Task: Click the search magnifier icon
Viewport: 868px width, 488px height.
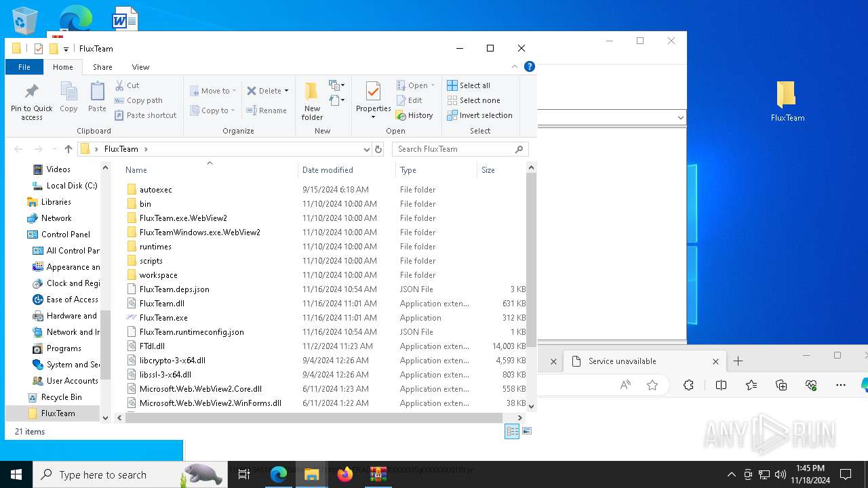Action: tap(519, 149)
